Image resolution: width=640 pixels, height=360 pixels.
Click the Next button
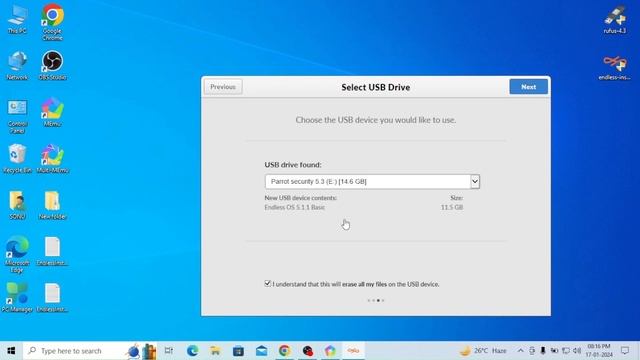click(528, 87)
